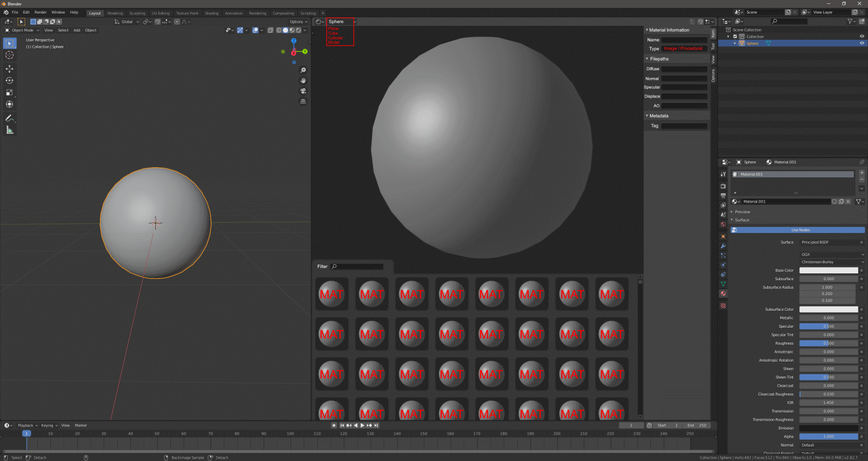
Task: Open the Add menu in viewport header
Action: point(77,30)
